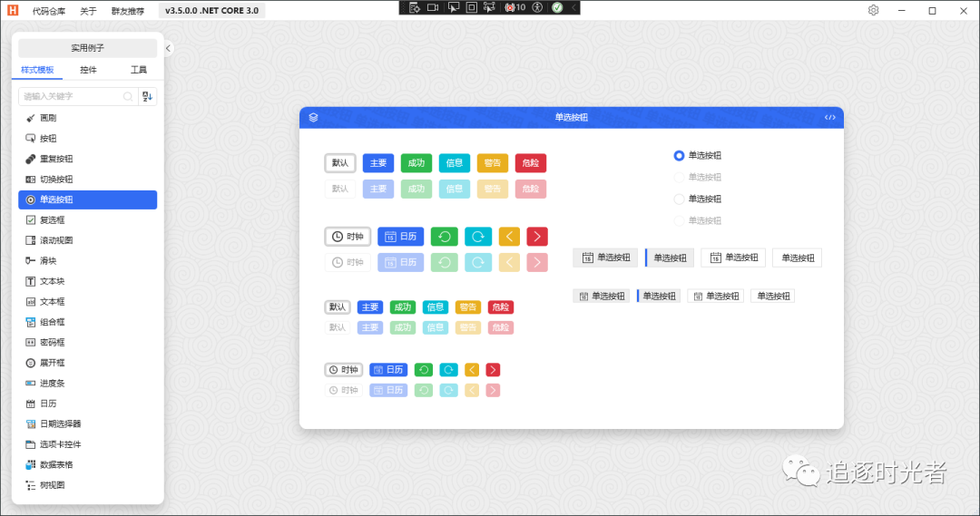
Task: Select the 重复按钮 repeat button item
Action: point(87,159)
